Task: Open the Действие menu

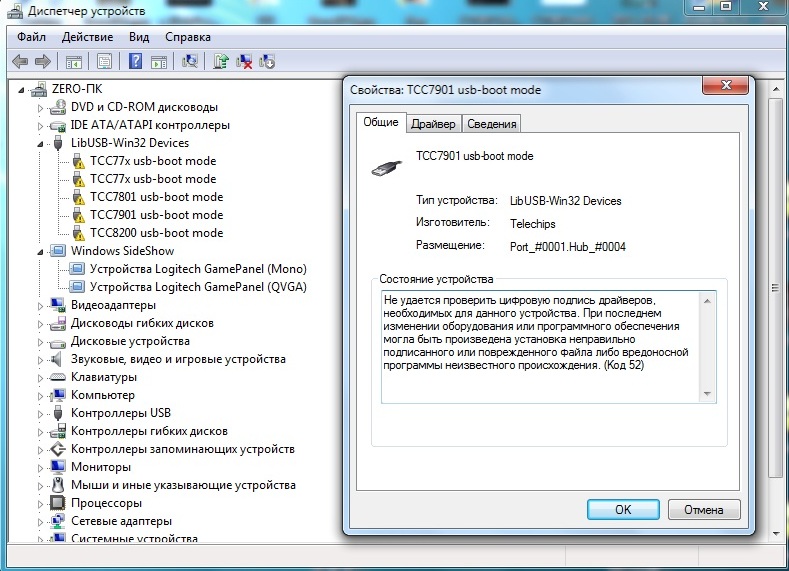Action: point(87,37)
